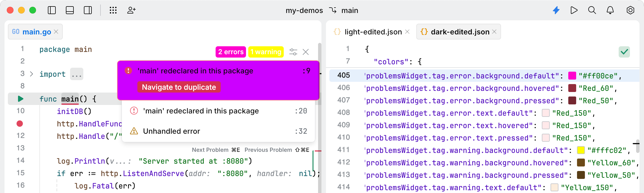Run the project with the play icon
Image resolution: width=644 pixels, height=193 pixels.
coord(574,10)
